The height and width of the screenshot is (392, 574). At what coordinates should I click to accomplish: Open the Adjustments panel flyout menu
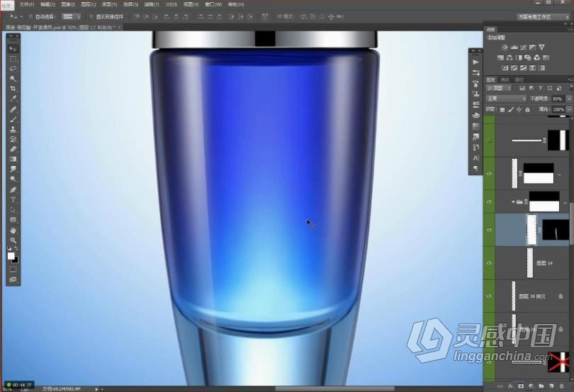pyautogui.click(x=570, y=29)
